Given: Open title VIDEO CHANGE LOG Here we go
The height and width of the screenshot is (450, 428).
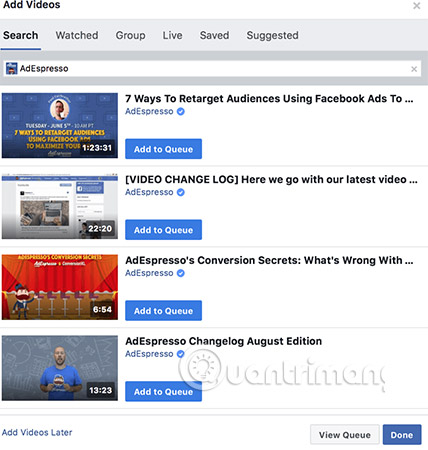Looking at the screenshot, I should click(271, 179).
